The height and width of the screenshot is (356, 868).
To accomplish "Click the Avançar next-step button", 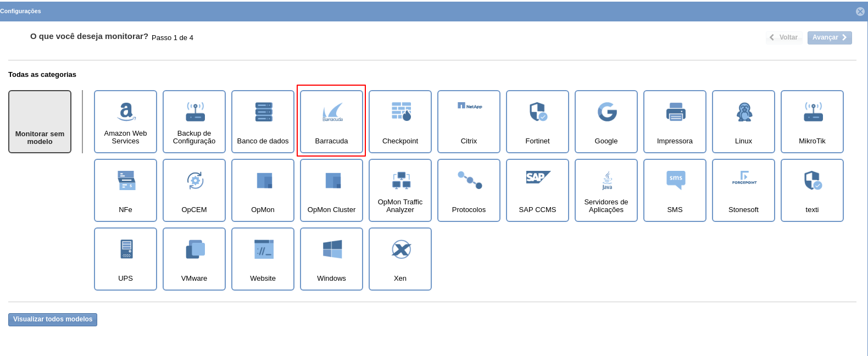I will 829,37.
